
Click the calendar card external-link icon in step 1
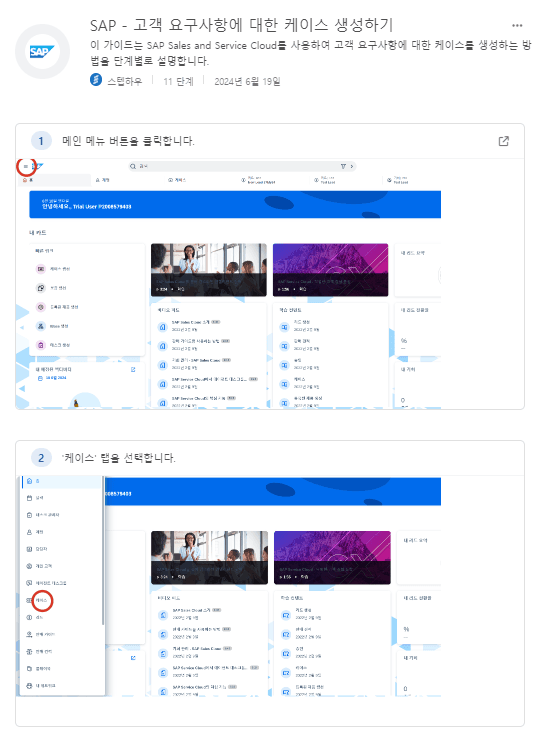(133, 370)
